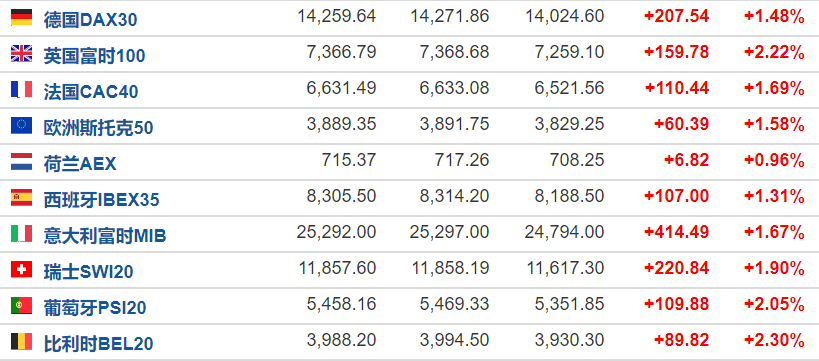Image resolution: width=819 pixels, height=361 pixels.
Task: Click the European Union flag icon
Action: [21, 125]
